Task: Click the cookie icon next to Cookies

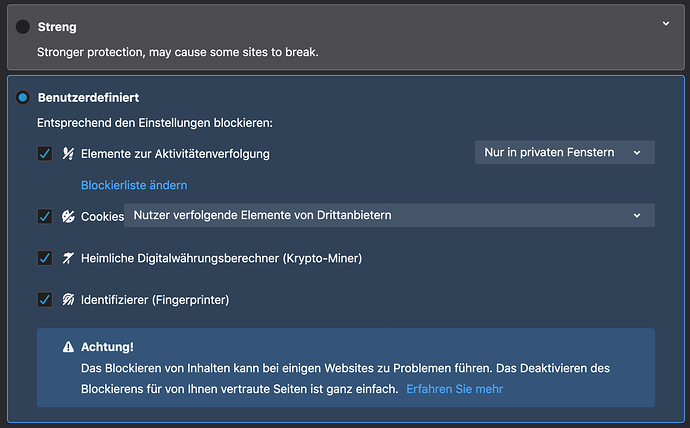Action: (69, 216)
